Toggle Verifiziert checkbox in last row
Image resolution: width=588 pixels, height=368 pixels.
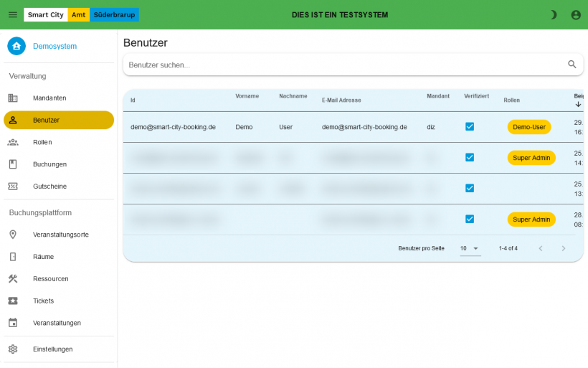point(470,219)
